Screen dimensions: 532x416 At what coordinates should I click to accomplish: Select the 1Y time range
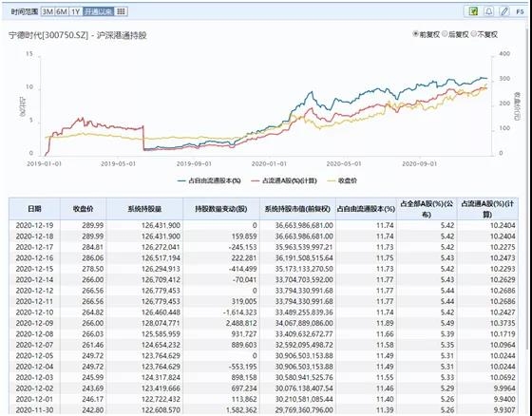pyautogui.click(x=75, y=11)
